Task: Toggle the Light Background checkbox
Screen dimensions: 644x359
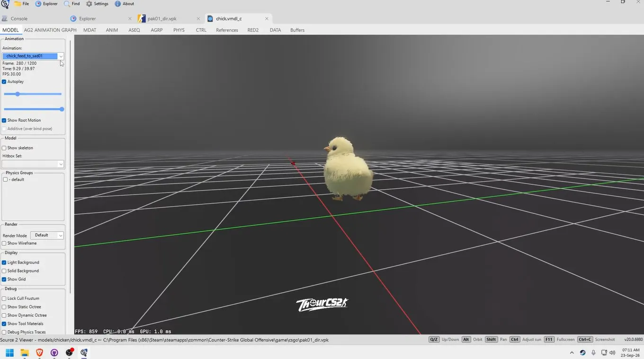Action: [4, 263]
